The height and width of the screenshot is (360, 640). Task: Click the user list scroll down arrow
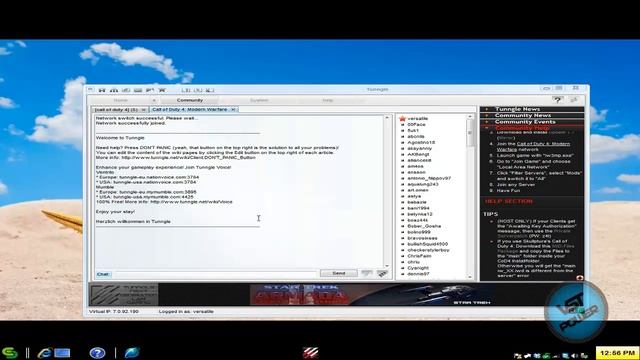470,277
